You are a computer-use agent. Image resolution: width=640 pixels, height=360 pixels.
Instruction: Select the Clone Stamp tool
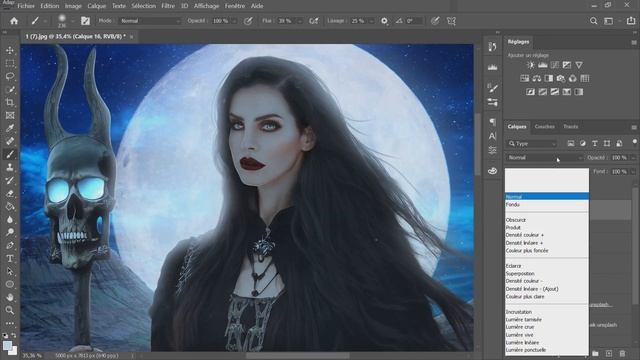coord(10,167)
